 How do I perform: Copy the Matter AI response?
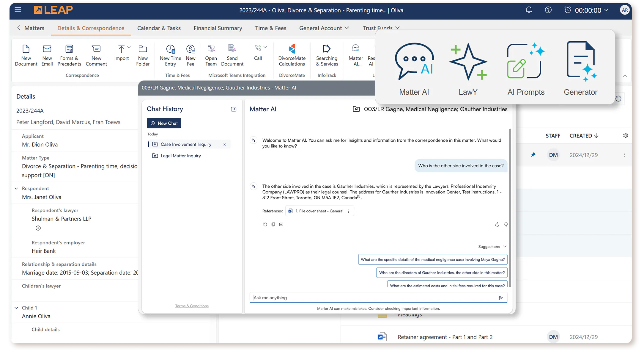click(273, 224)
